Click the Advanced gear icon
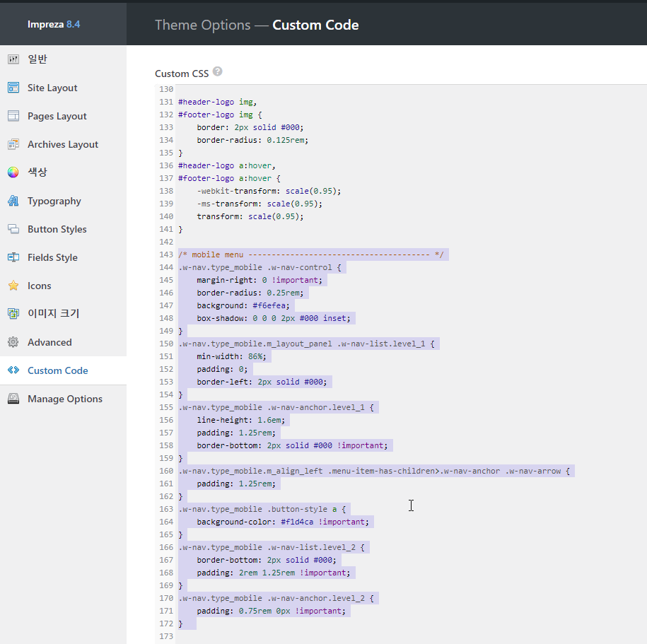 coord(13,342)
